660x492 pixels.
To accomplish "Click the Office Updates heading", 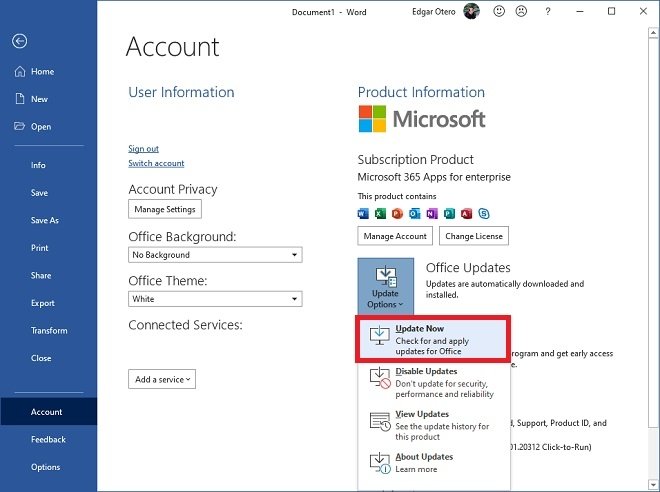I will pyautogui.click(x=468, y=268).
